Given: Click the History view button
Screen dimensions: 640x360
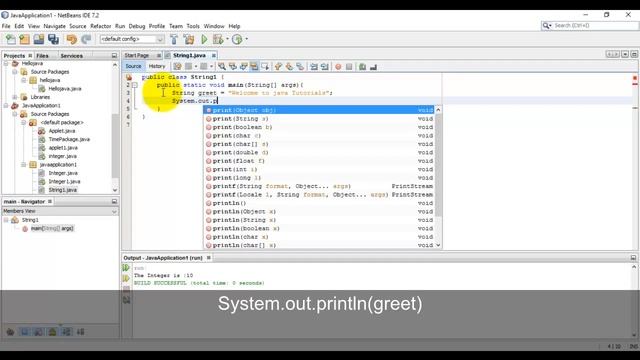Looking at the screenshot, I should point(157,66).
